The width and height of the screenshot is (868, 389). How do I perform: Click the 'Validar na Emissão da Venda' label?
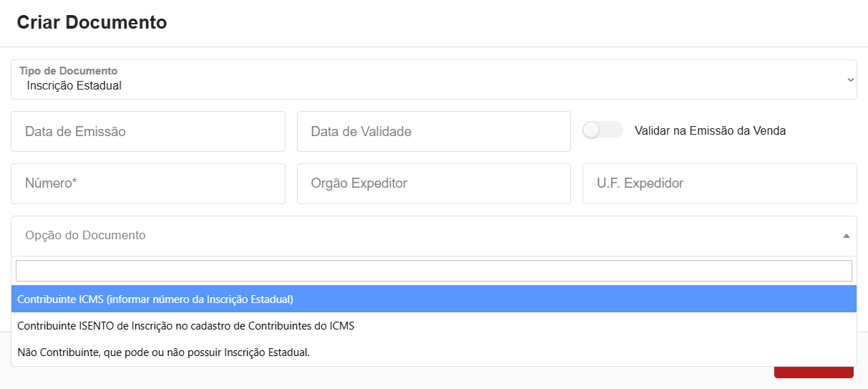(x=710, y=131)
